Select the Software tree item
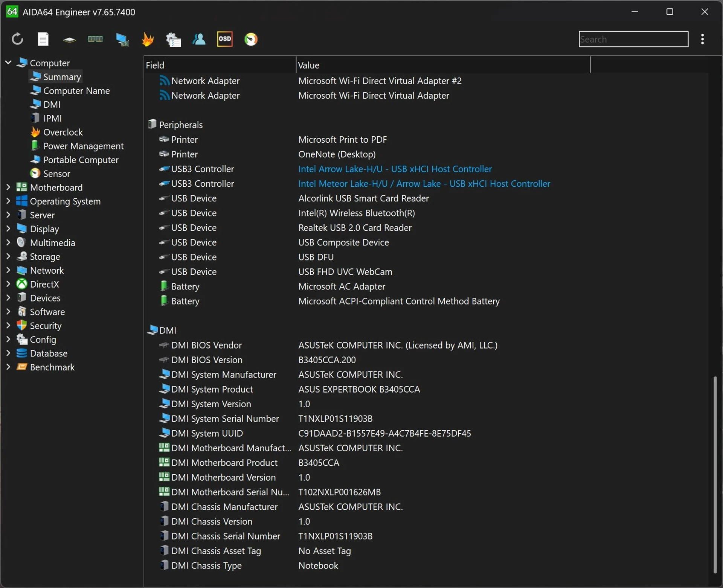This screenshot has width=723, height=588. tap(41, 312)
